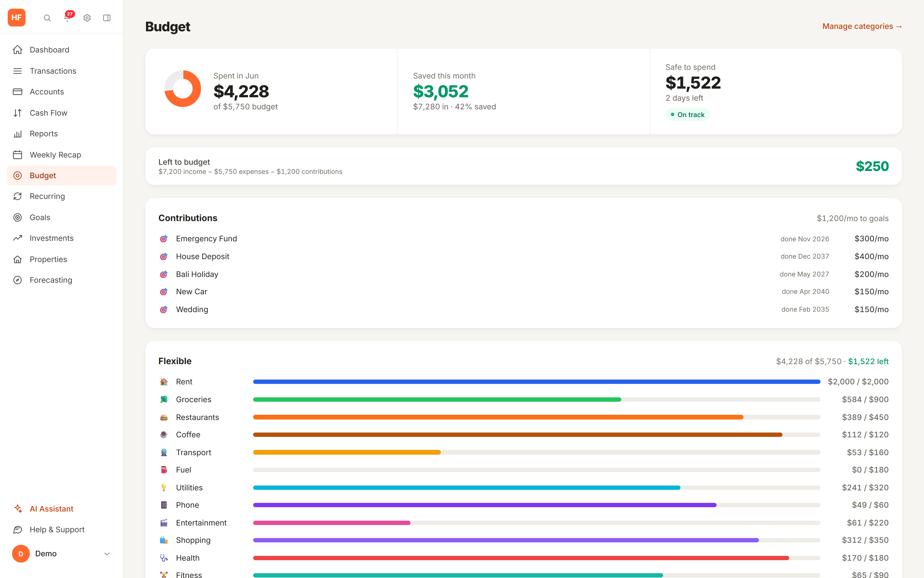Open Weekly Recap page

point(61,155)
